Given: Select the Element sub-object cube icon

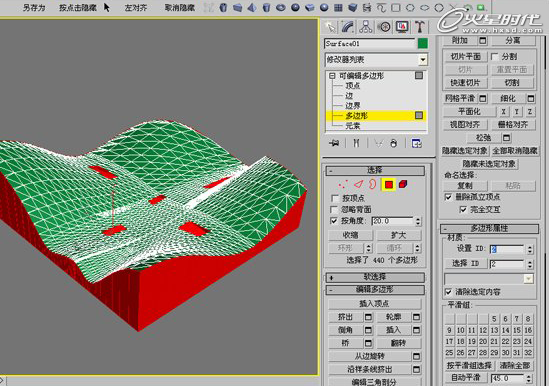Looking at the screenshot, I should pos(403,184).
